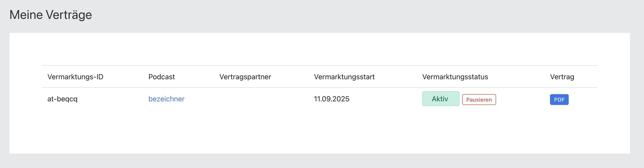Screen dimensions: 644x168
Task: Click blank space above the table header
Action: (x=320, y=49)
